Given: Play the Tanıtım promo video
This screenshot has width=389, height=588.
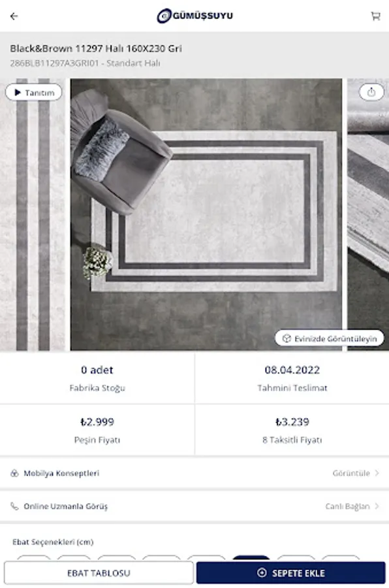Looking at the screenshot, I should tap(34, 92).
